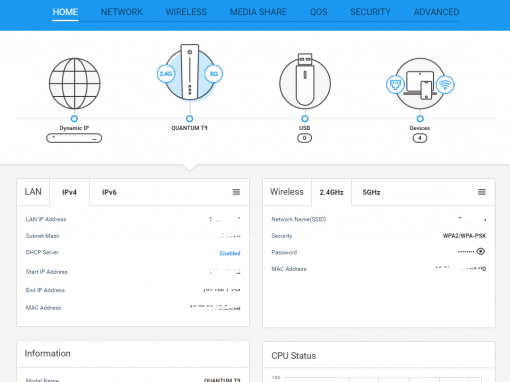Click the End IP Address label

click(x=45, y=290)
